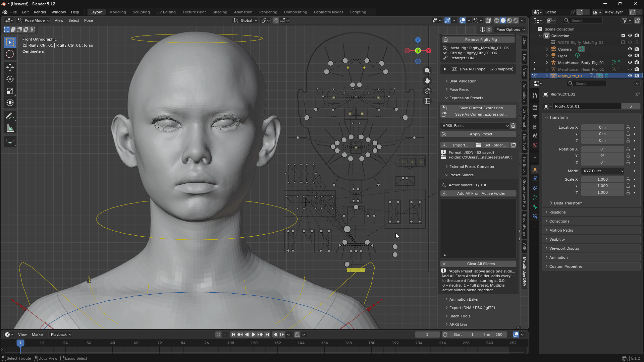Enable rendered viewport shading mode

pos(516,20)
